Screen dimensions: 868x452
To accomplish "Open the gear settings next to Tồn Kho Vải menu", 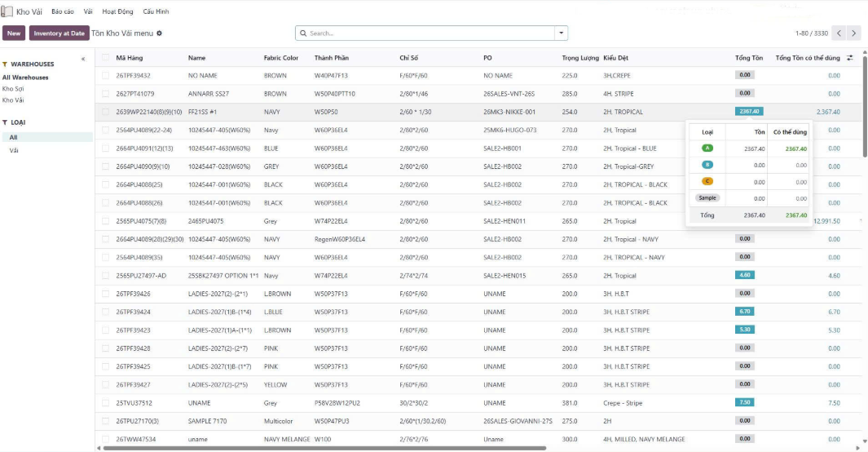I will pyautogui.click(x=160, y=33).
